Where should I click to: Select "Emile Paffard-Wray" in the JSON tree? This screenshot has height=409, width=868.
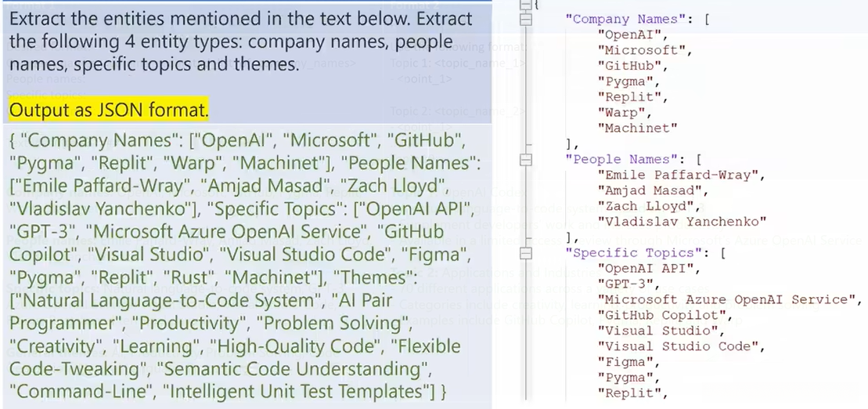pyautogui.click(x=678, y=175)
